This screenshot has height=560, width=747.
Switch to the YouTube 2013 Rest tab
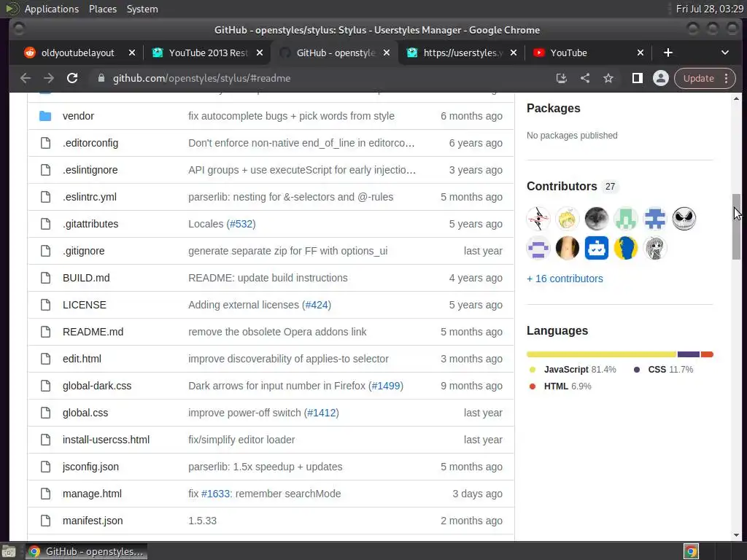208,52
